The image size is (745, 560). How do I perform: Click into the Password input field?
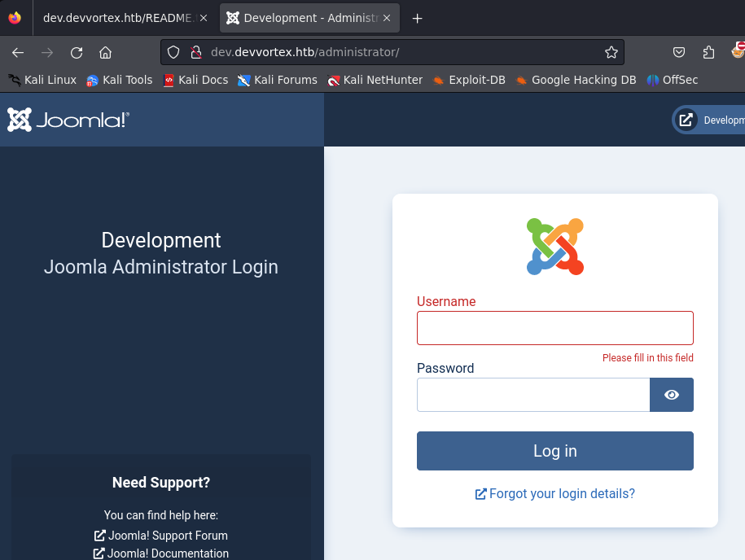pyautogui.click(x=532, y=395)
